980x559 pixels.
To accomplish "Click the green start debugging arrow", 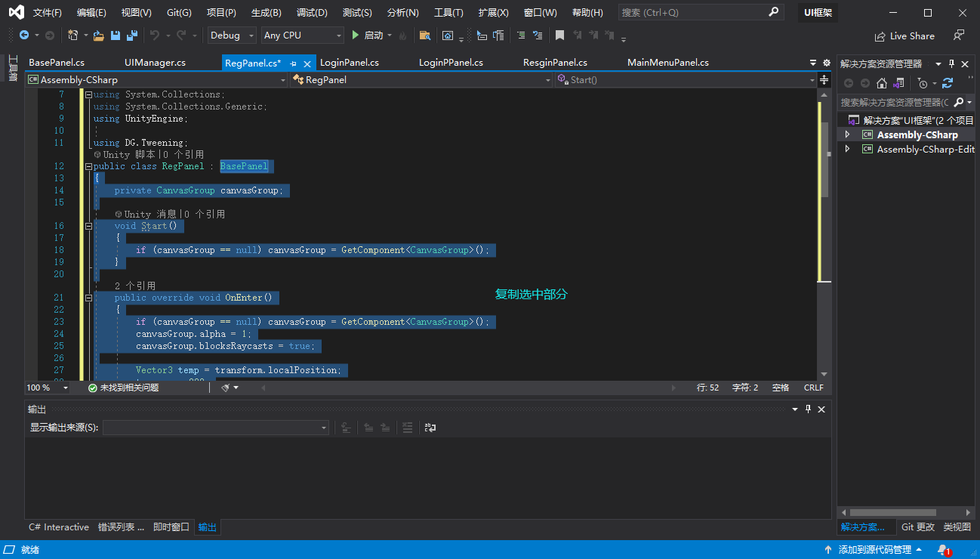I will [x=356, y=36].
